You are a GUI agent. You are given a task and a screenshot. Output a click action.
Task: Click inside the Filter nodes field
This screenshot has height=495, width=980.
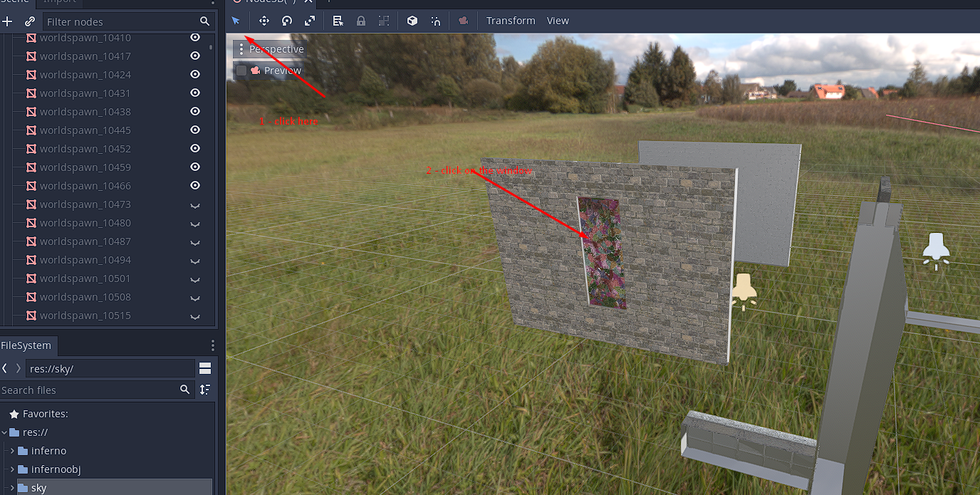point(121,21)
